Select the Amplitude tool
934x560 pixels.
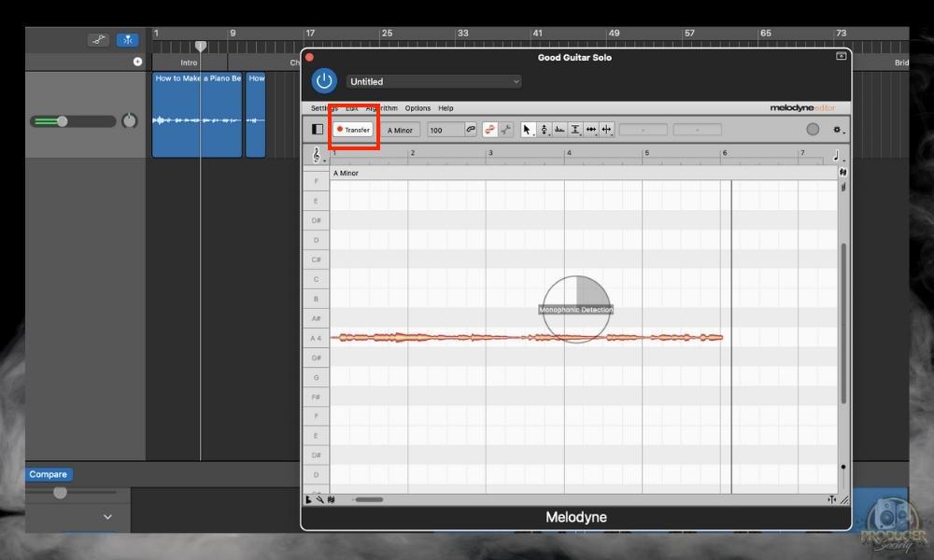click(x=575, y=129)
